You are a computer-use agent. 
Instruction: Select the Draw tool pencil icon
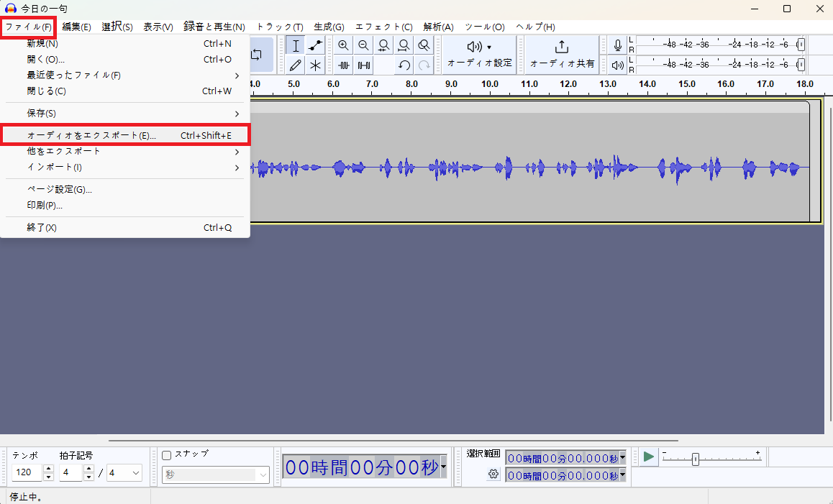(295, 65)
